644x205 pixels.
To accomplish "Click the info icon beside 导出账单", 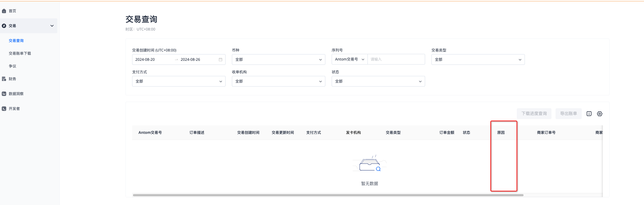I will point(589,114).
